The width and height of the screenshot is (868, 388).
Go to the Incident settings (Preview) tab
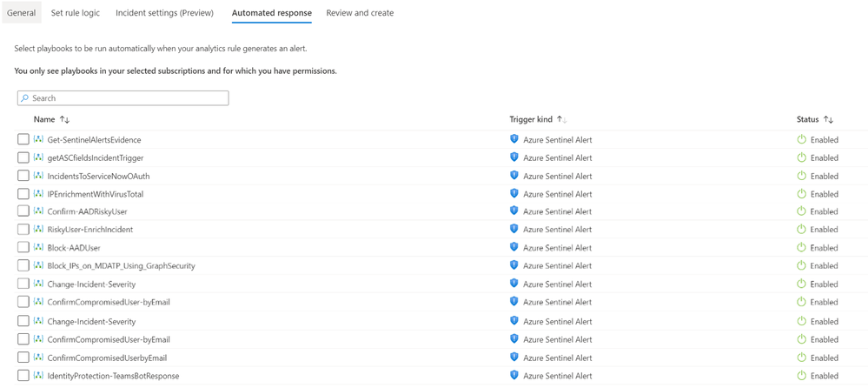pyautogui.click(x=164, y=13)
